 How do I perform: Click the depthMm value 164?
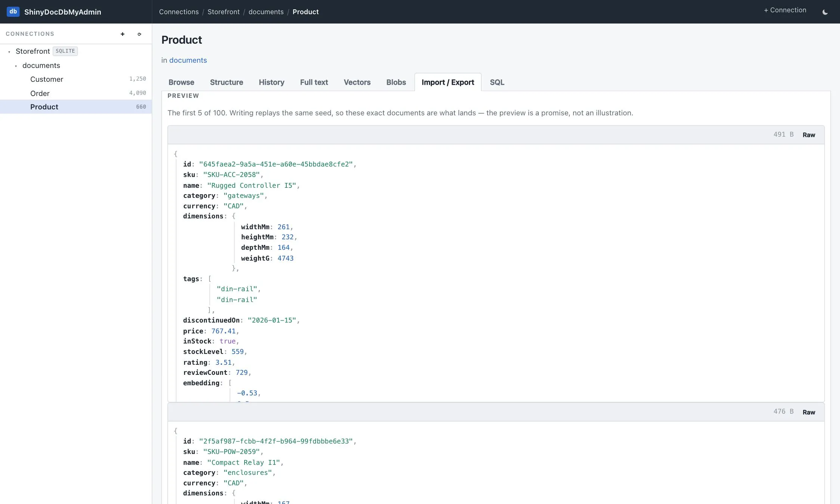click(x=284, y=248)
